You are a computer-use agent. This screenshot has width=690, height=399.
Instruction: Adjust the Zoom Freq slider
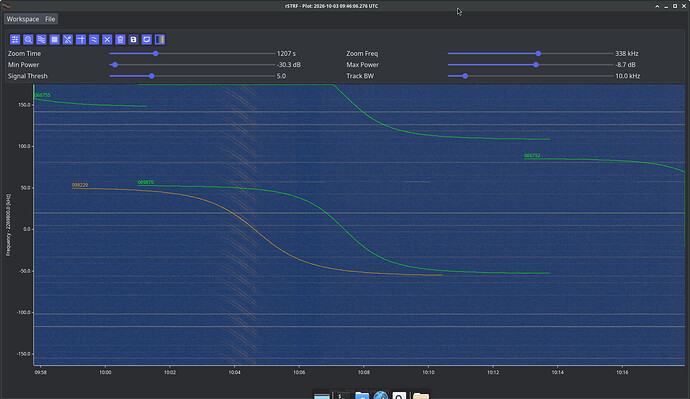530,53
